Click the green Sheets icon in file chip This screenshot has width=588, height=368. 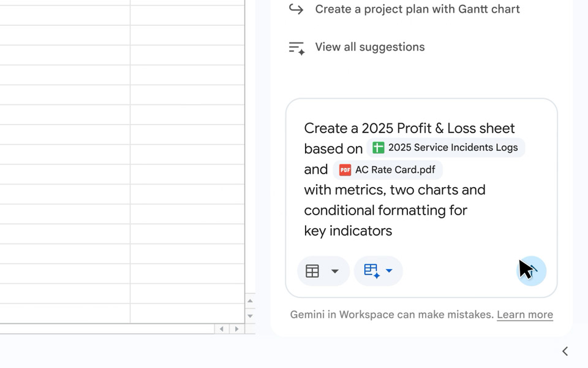coord(379,148)
